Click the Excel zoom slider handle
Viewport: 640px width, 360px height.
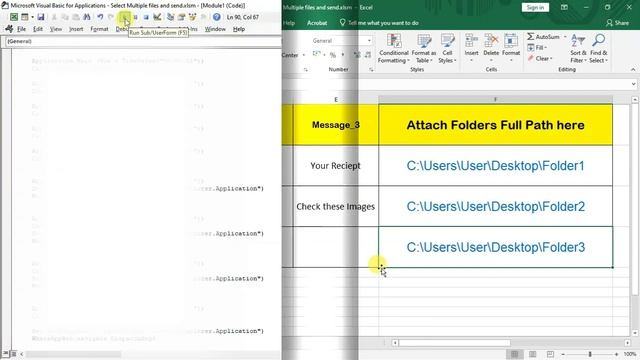(590, 354)
